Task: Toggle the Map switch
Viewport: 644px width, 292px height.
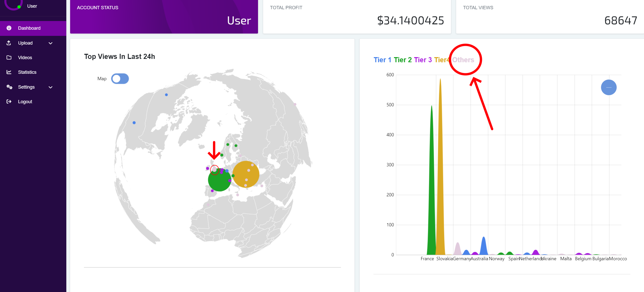Action: point(120,79)
